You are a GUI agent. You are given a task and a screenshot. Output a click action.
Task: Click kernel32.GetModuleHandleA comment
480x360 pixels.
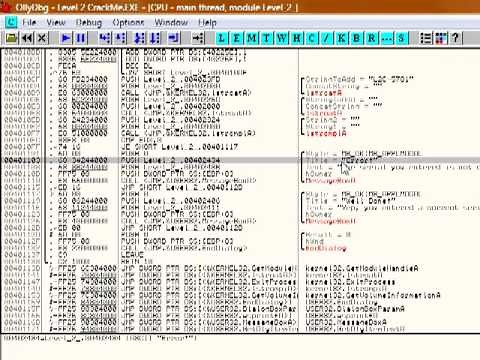(x=362, y=268)
